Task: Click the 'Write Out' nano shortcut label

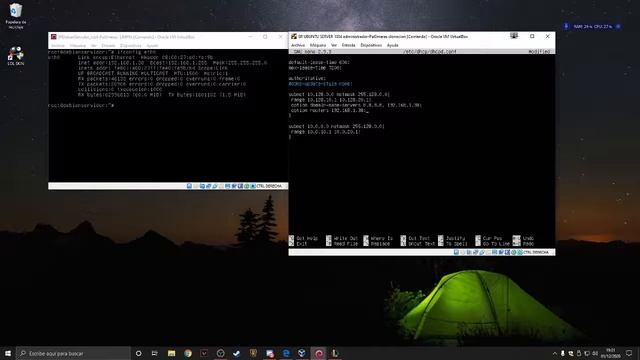Action: point(345,238)
